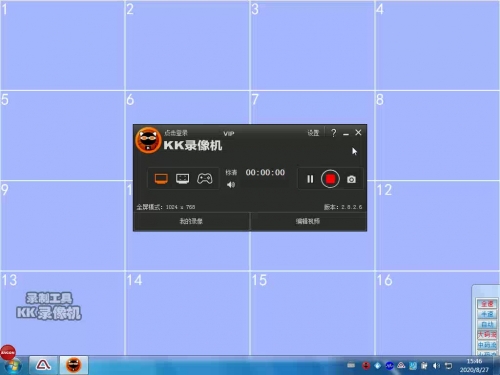Open the help question mark in KK recorder

coord(333,133)
